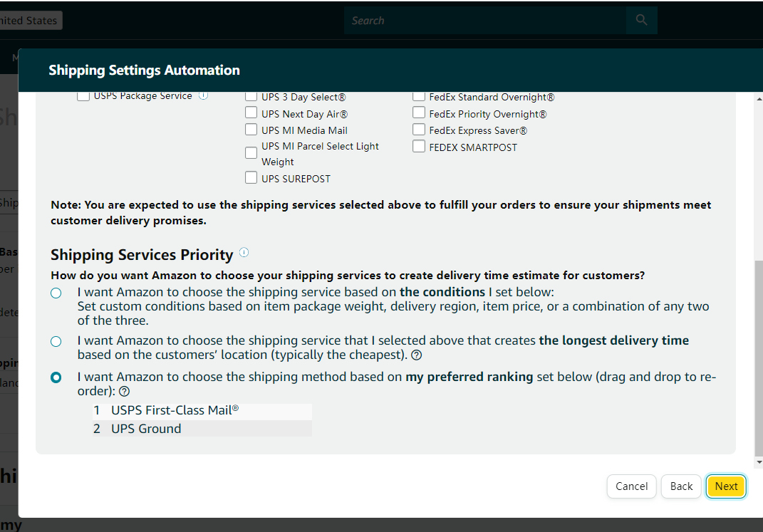The width and height of the screenshot is (763, 532).
Task: Click the Shipping Services Priority heading
Action: point(142,255)
